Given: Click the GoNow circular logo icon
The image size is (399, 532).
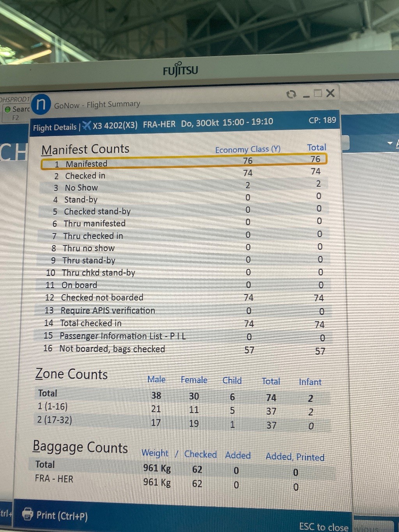Looking at the screenshot, I should tap(41, 104).
